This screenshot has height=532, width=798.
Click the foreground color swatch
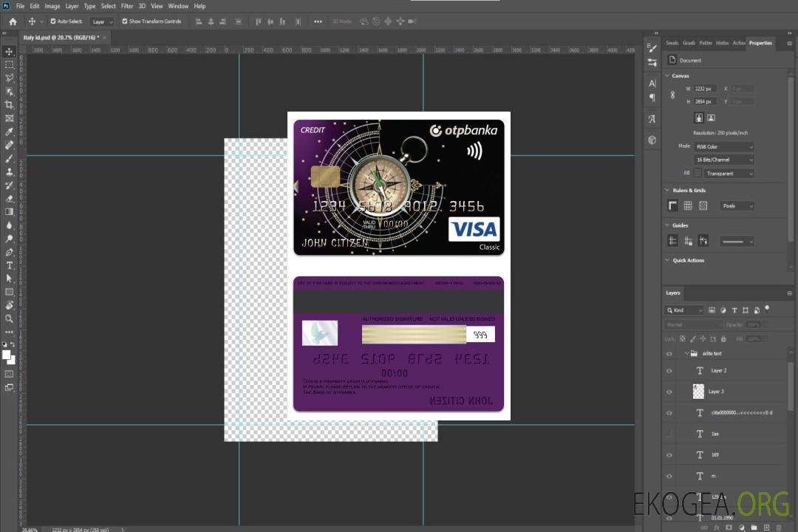point(7,355)
